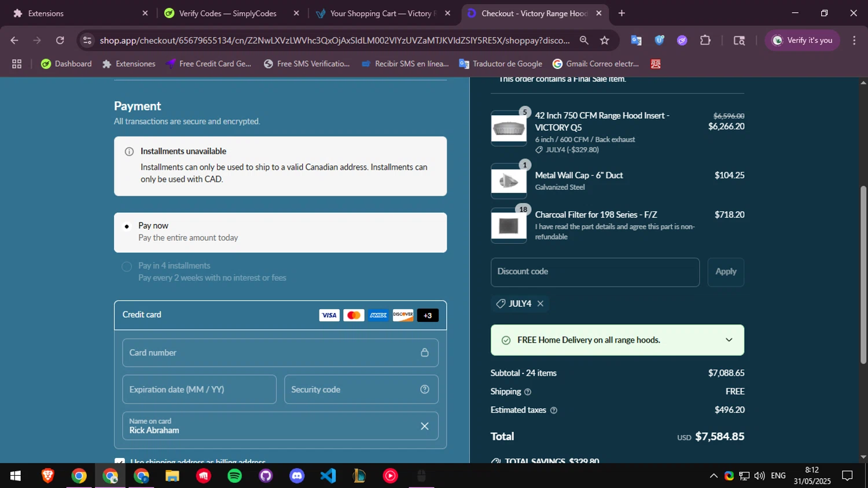Screen dimensions: 868x488
Task: Focus the Expiration date field
Action: point(199,390)
